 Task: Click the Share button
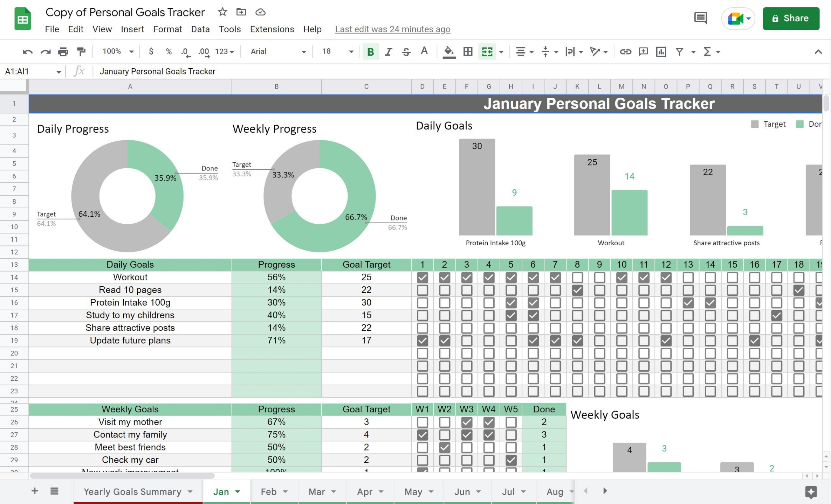click(791, 18)
